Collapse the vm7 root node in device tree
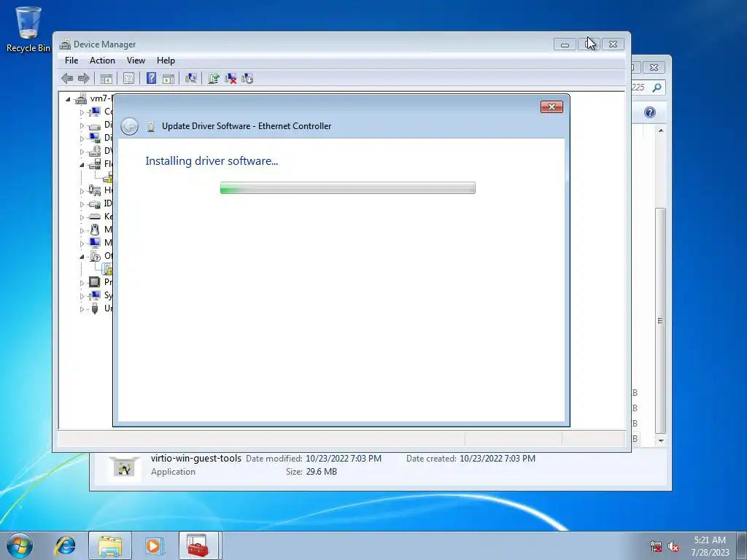Image resolution: width=747 pixels, height=560 pixels. coord(68,99)
